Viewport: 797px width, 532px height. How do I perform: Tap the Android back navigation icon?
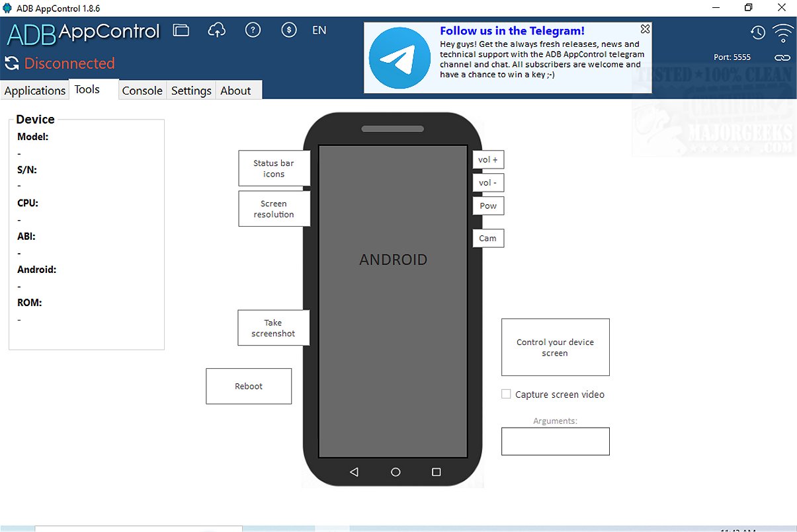[x=354, y=472]
